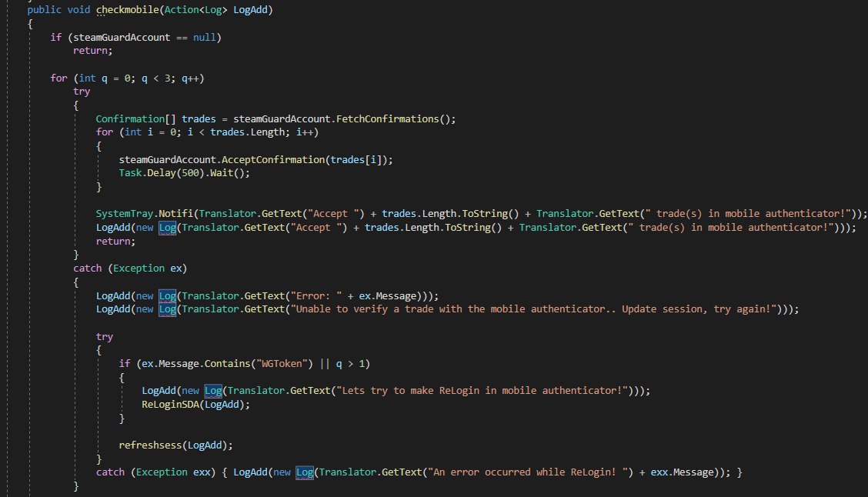Click the AcceptConfirmation(trades[i]) call

pos(307,160)
